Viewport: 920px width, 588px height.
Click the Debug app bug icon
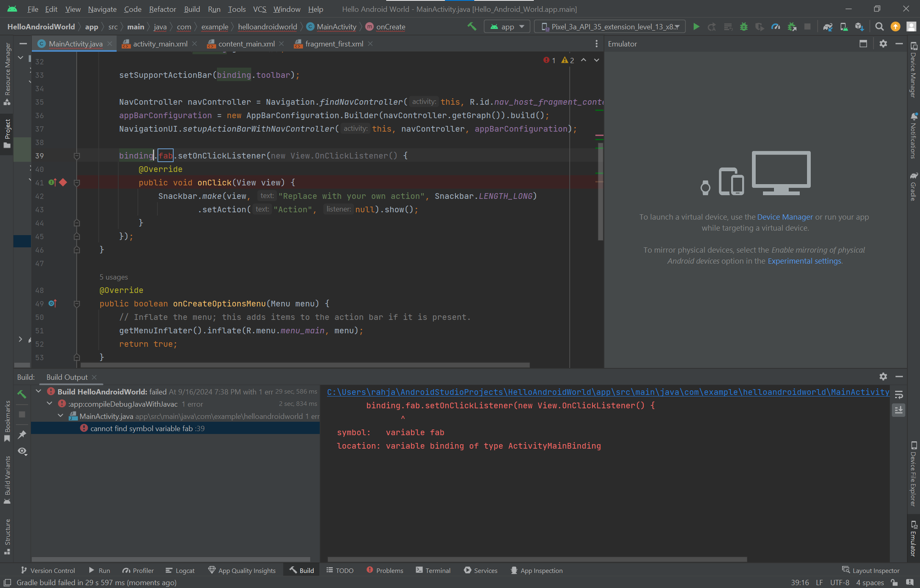744,27
